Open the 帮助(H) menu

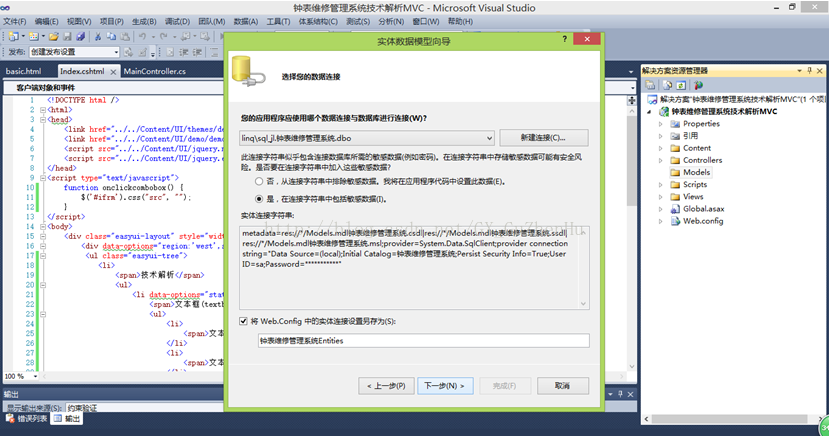tap(460, 22)
